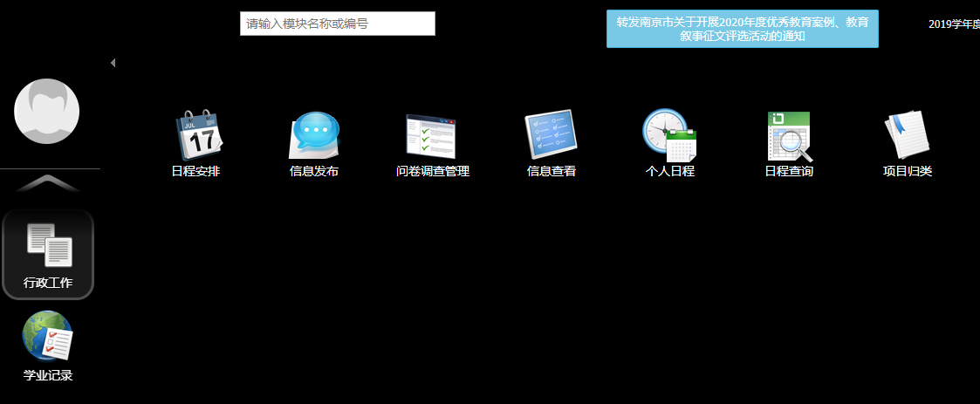This screenshot has width=980, height=404.
Task: Click the 问卷调查管理 text label
Action: click(433, 172)
